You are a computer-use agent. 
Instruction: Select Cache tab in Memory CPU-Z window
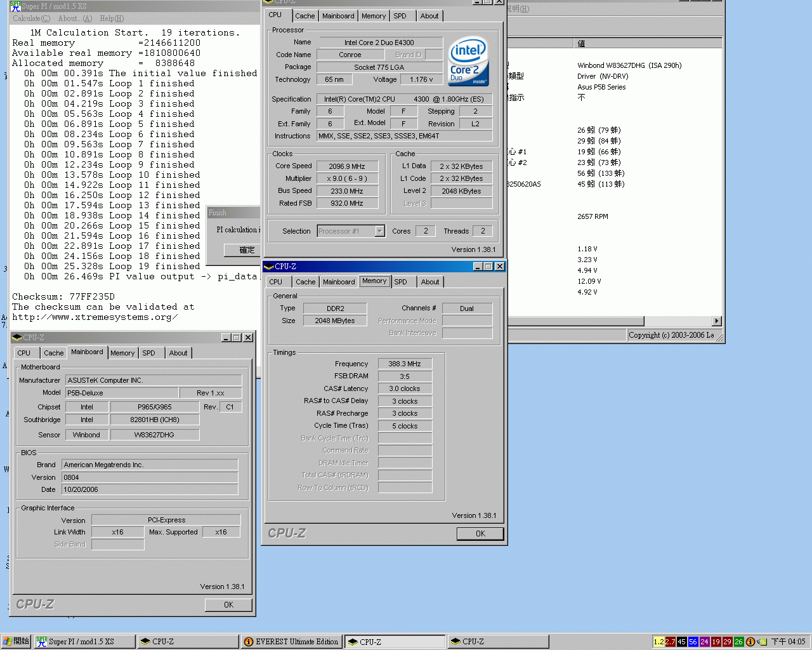tap(305, 282)
